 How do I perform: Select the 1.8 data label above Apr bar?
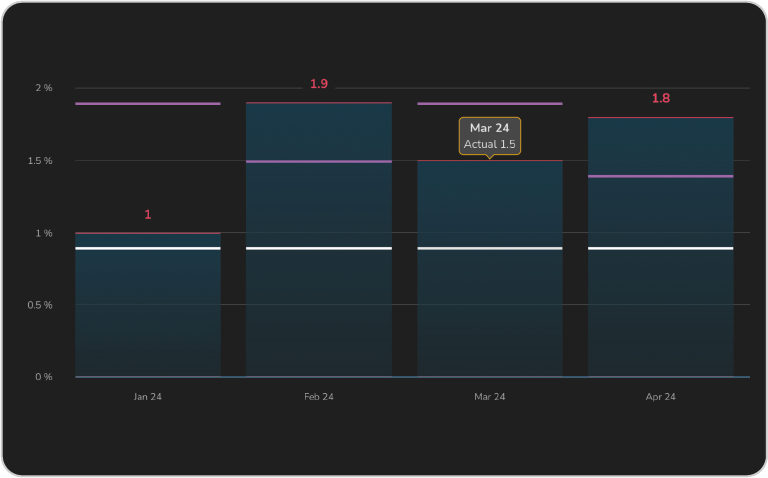click(661, 99)
